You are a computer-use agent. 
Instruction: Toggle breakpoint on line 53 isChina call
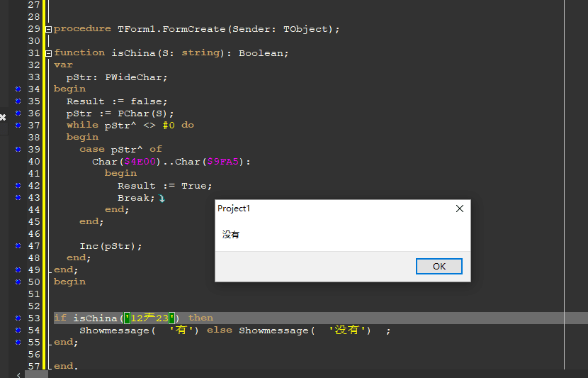[18, 318]
